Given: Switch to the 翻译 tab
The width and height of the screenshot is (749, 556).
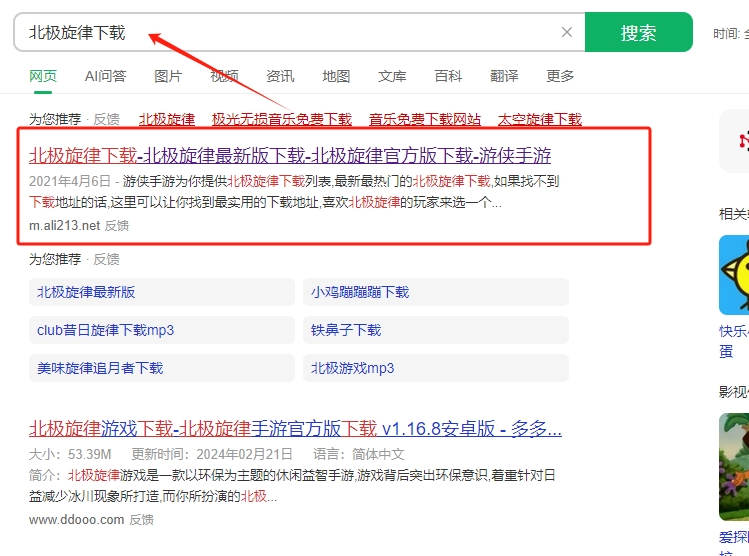Looking at the screenshot, I should coord(504,76).
